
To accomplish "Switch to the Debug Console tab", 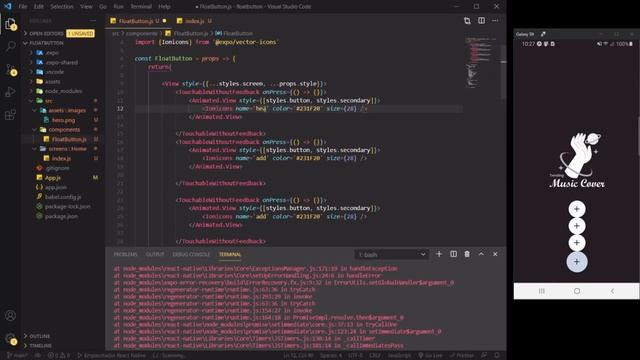I will pyautogui.click(x=191, y=254).
